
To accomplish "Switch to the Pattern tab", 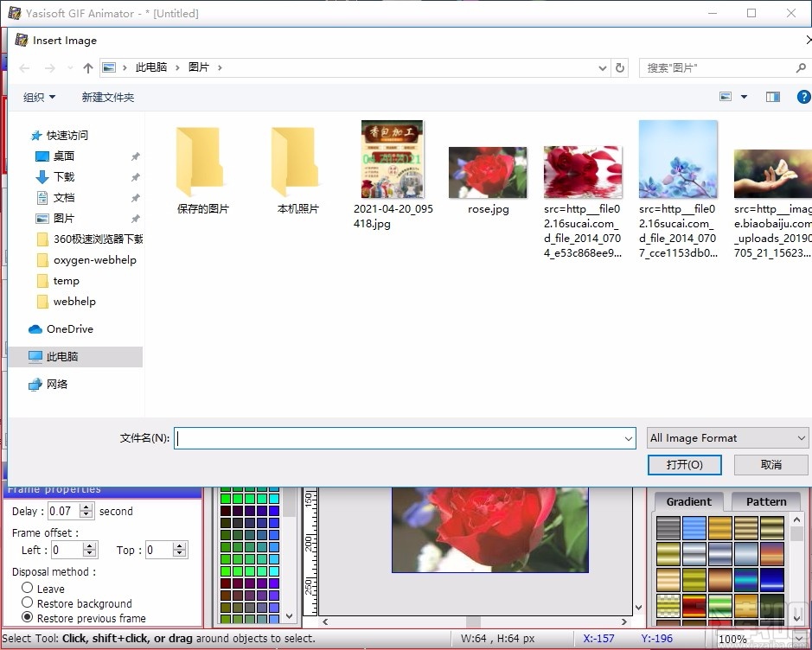I will click(765, 500).
